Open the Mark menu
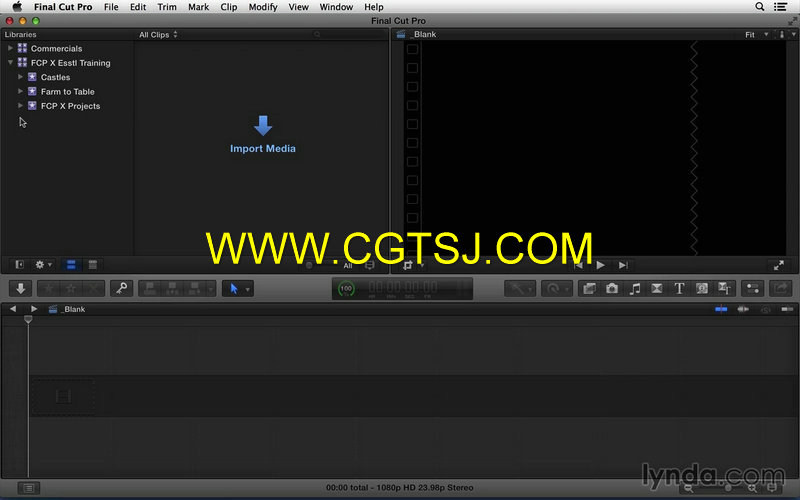The height and width of the screenshot is (500, 800). [198, 7]
